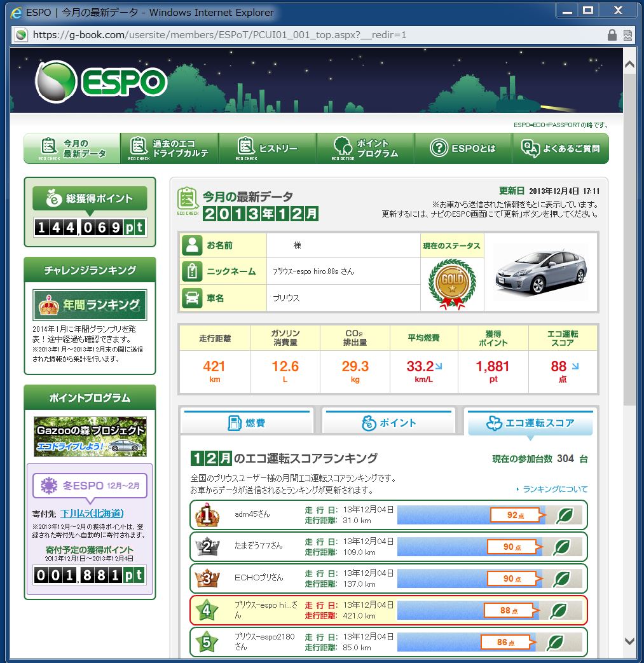The height and width of the screenshot is (663, 644).
Task: Click the first-place crown icon for adm45さん
Action: click(x=207, y=515)
